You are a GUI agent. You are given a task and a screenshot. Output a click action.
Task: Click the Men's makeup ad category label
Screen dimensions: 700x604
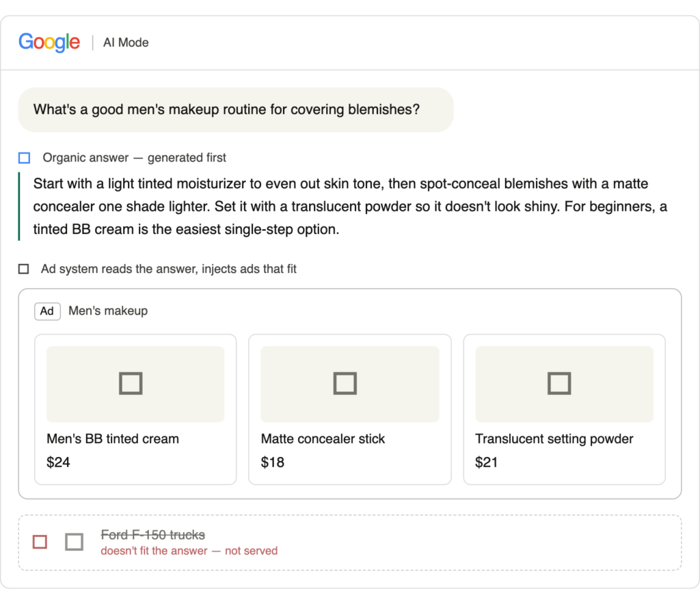click(108, 311)
